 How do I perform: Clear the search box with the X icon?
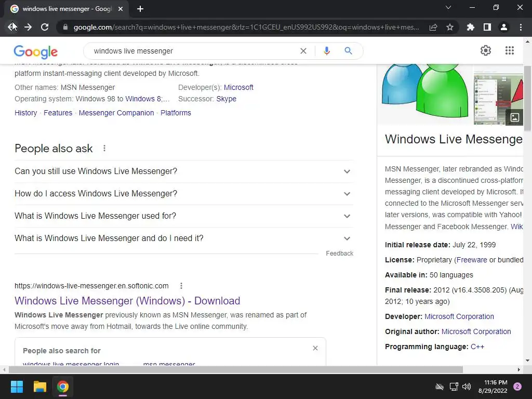(303, 51)
